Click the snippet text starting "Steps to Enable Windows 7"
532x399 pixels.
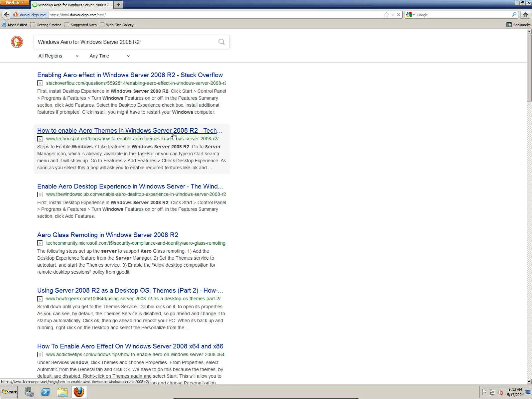point(132,157)
